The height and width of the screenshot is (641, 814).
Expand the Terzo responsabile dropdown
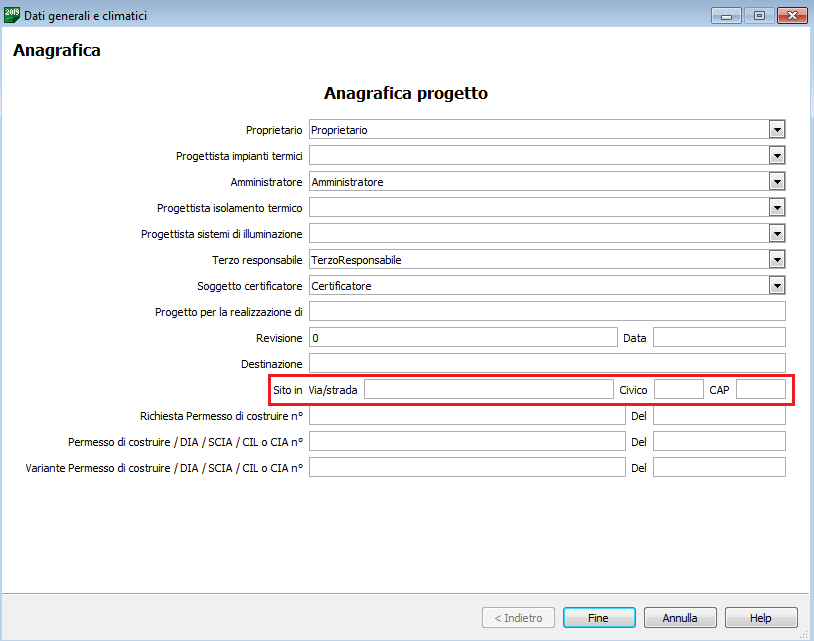coord(776,260)
